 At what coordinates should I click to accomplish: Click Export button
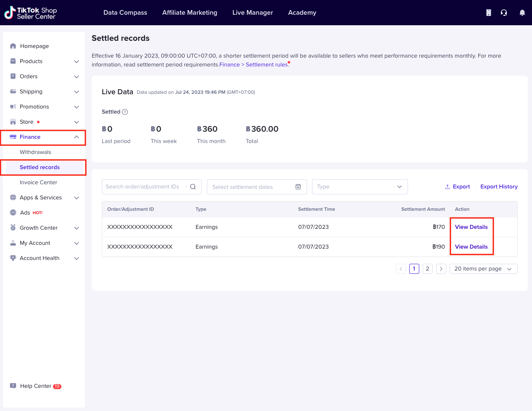click(457, 187)
